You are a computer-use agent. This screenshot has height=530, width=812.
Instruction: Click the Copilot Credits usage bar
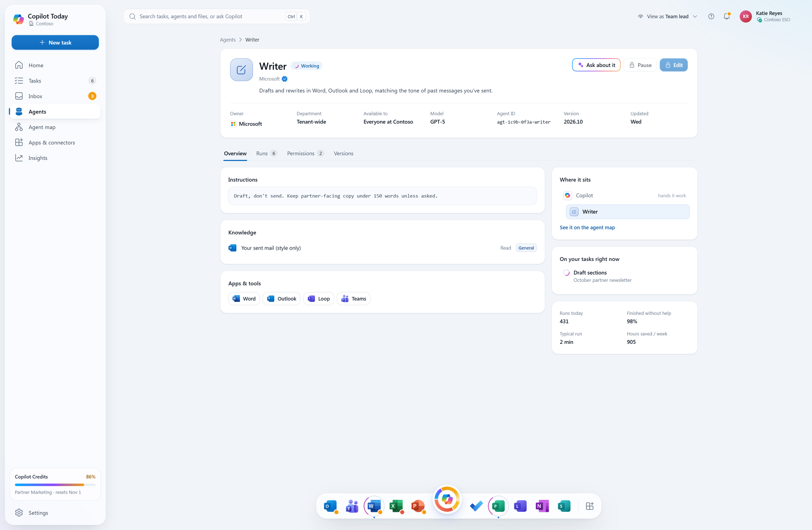point(55,485)
